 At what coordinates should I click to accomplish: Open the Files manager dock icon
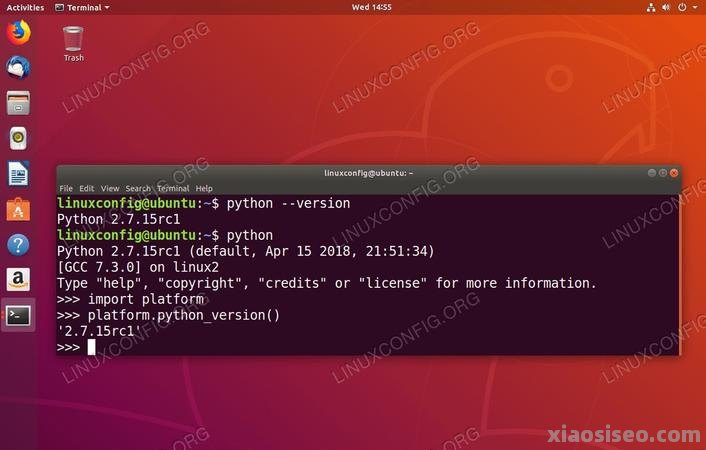18,103
